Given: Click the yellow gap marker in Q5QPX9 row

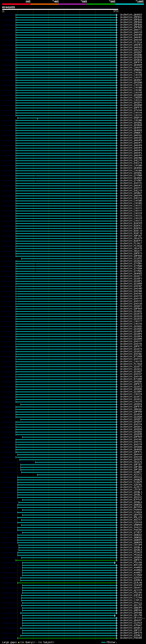Looking at the screenshot, I should (x=37, y=119).
